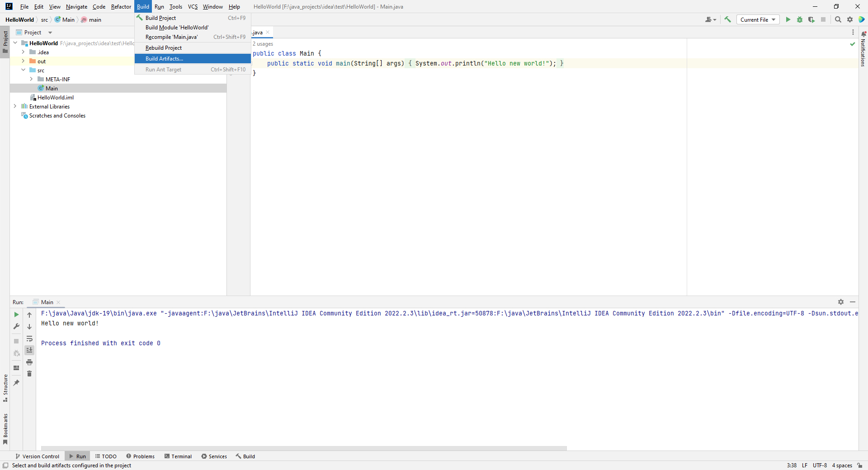Click the Debug bug icon in top toolbar
The image size is (868, 470).
tap(800, 19)
